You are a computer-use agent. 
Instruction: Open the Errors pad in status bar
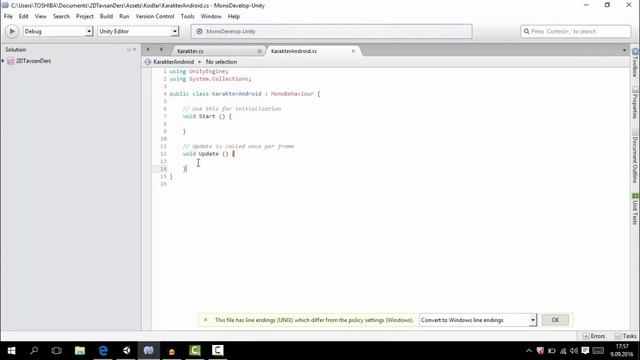click(x=594, y=336)
